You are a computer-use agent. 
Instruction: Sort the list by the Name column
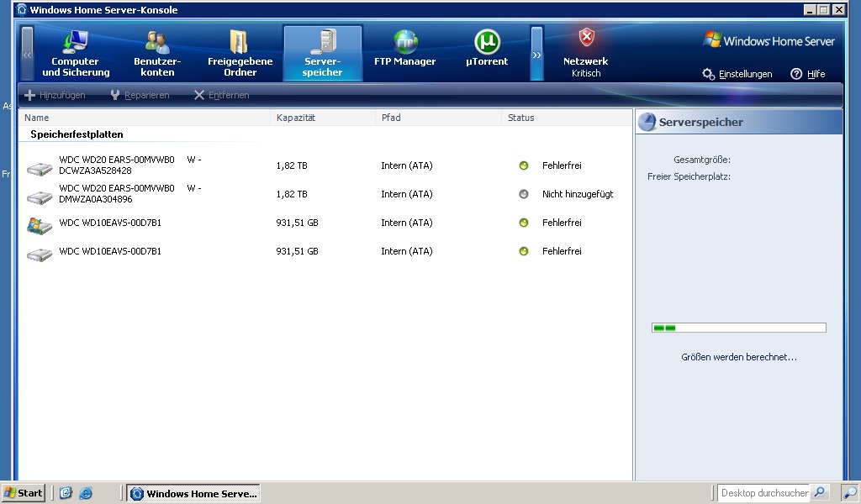145,118
